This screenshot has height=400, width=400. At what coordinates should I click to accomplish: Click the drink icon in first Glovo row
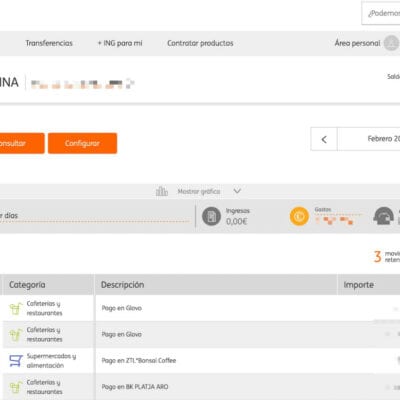tap(15, 309)
